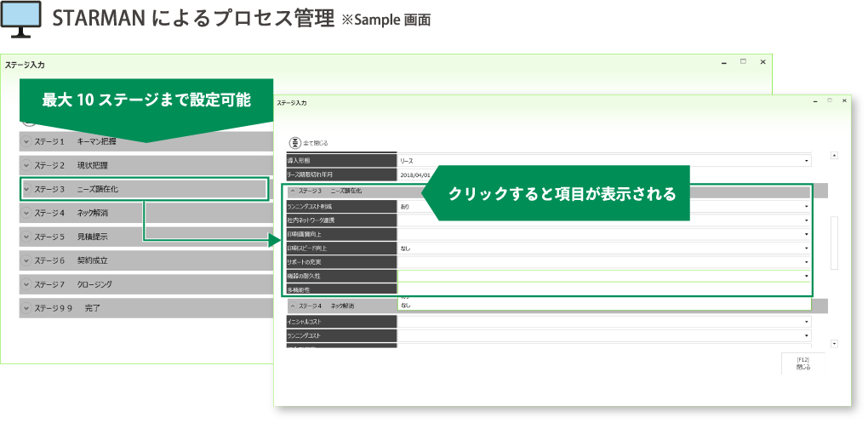Click the 導入形態 field label

tap(342, 161)
